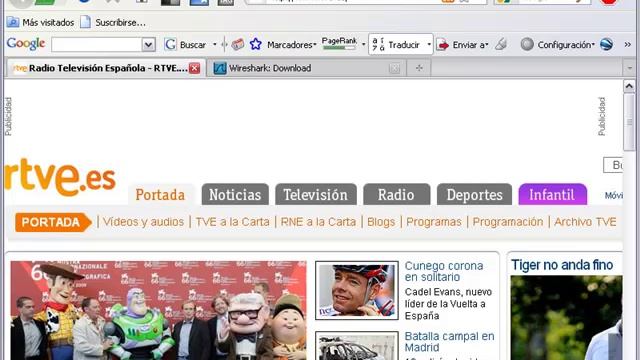Screen dimensions: 640x360
Task: Open the Programas link
Action: 433,222
